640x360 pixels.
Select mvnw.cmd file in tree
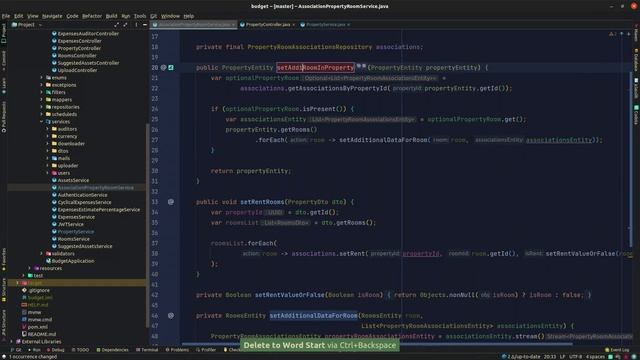pos(37,320)
